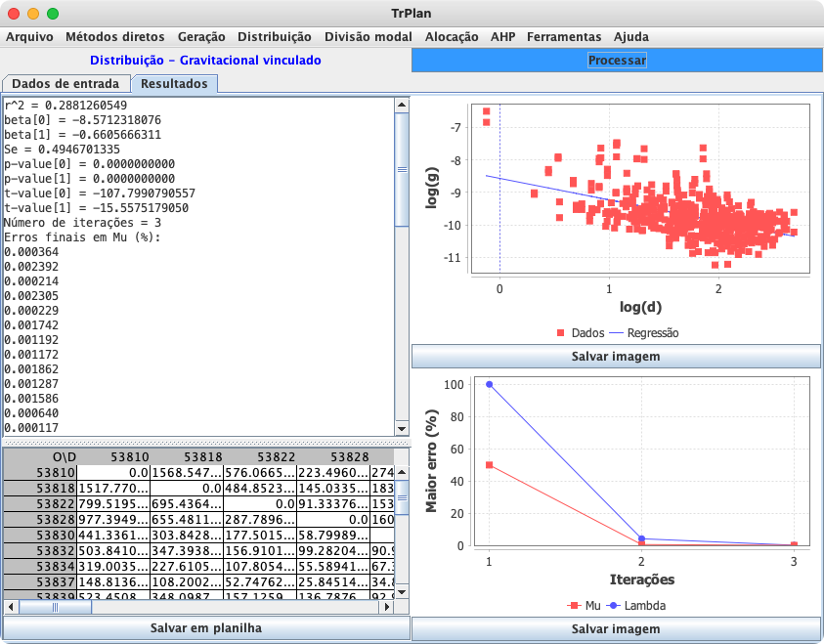Click the Mu data point at iteration 1
Image resolution: width=824 pixels, height=644 pixels.
click(x=490, y=465)
